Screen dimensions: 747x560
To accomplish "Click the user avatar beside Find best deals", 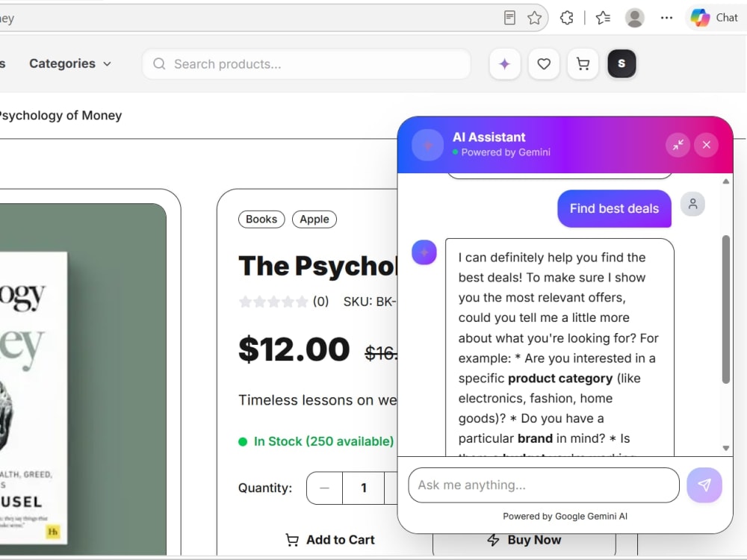I will click(692, 205).
